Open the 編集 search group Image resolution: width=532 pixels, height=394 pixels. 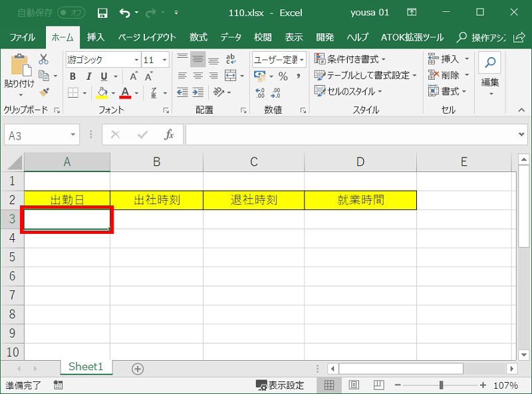click(x=489, y=74)
